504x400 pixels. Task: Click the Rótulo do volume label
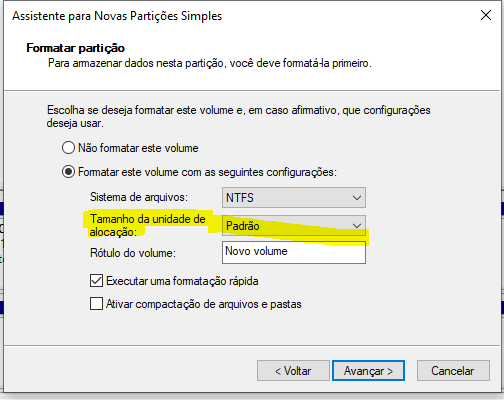pyautogui.click(x=133, y=253)
